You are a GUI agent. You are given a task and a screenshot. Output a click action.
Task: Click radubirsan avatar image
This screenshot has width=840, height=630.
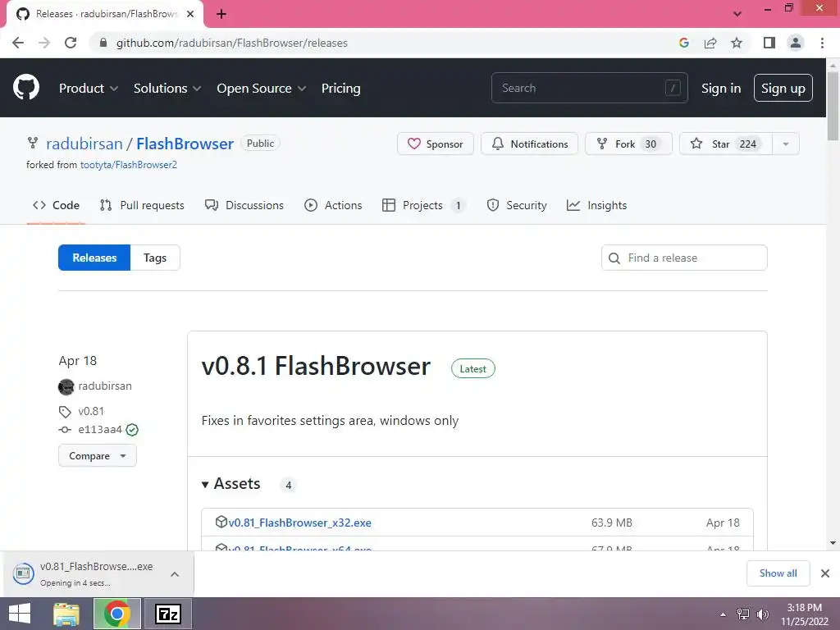coord(66,387)
